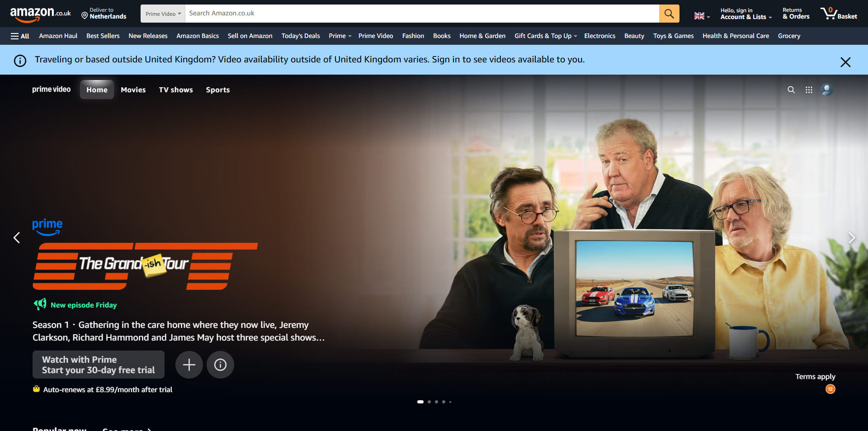The width and height of the screenshot is (868, 431).
Task: Open the Prime Video apps grid icon
Action: (809, 90)
